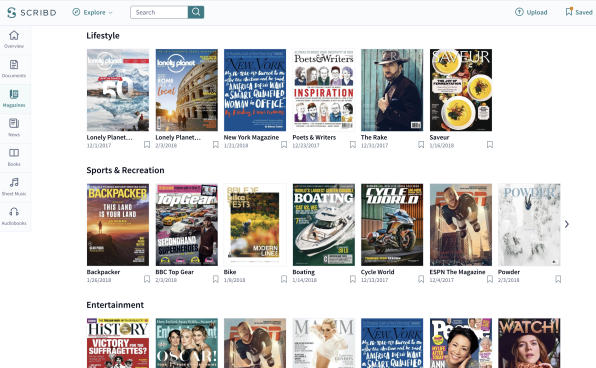Screen dimensions: 596x368
Task: Bookmark Lonely Planet issue dated 12/1/2017
Action: pyautogui.click(x=147, y=145)
